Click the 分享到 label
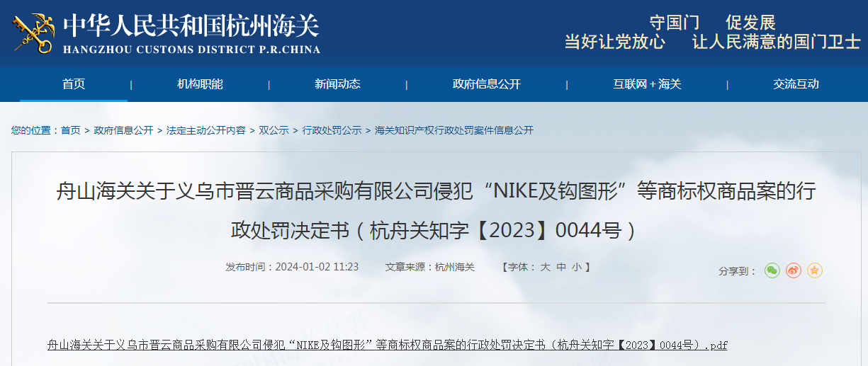This screenshot has width=868, height=366. click(x=738, y=271)
